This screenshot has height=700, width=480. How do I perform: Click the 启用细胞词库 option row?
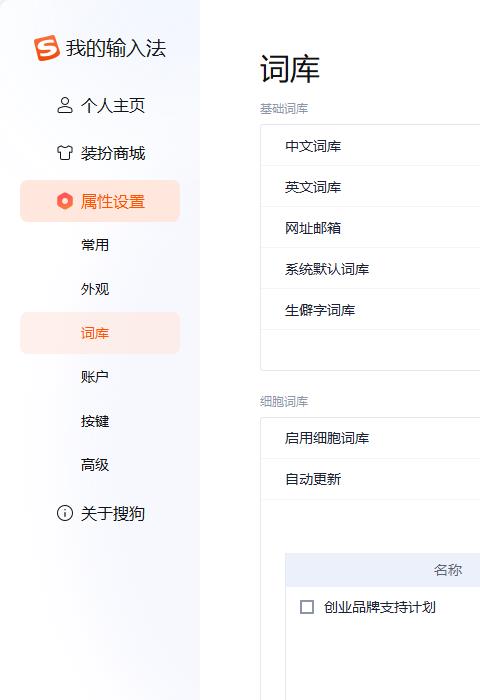[x=370, y=438]
